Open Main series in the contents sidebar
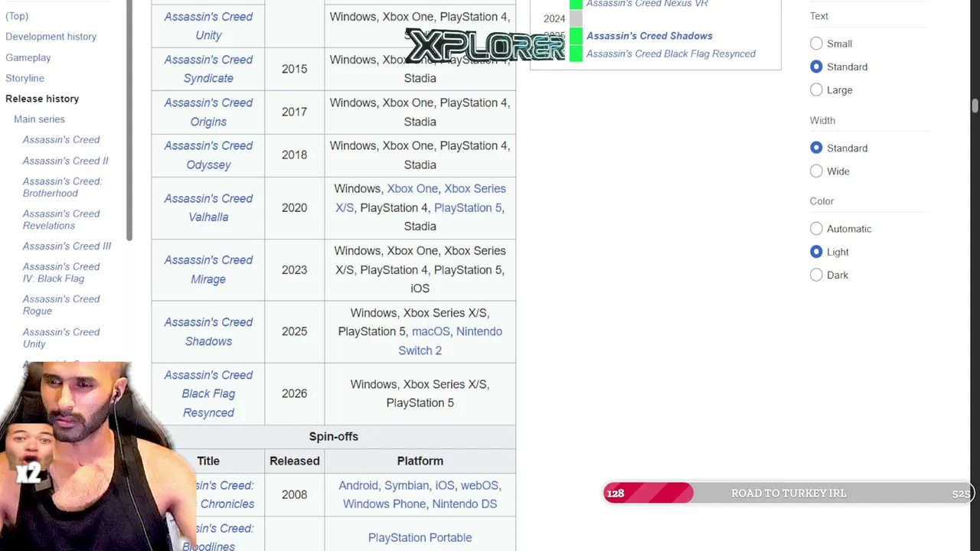The width and height of the screenshot is (980, 551). point(39,119)
